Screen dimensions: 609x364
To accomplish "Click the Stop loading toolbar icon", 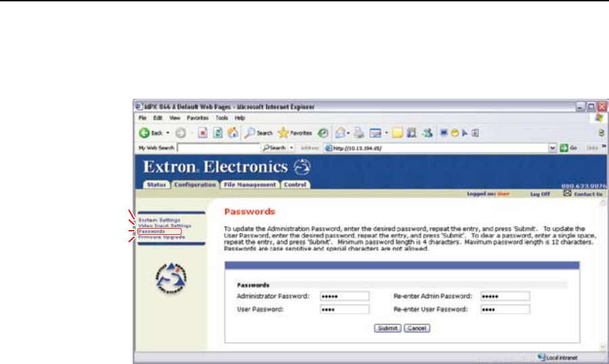I will [x=202, y=133].
